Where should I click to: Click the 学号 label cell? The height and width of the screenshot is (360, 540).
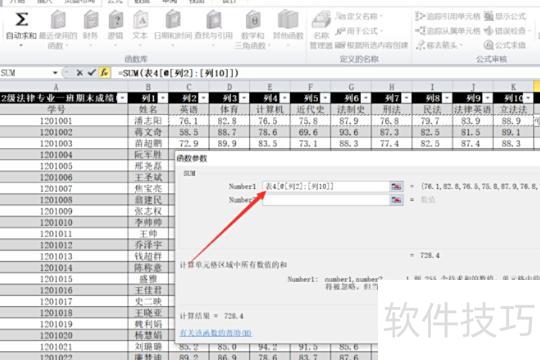56,110
